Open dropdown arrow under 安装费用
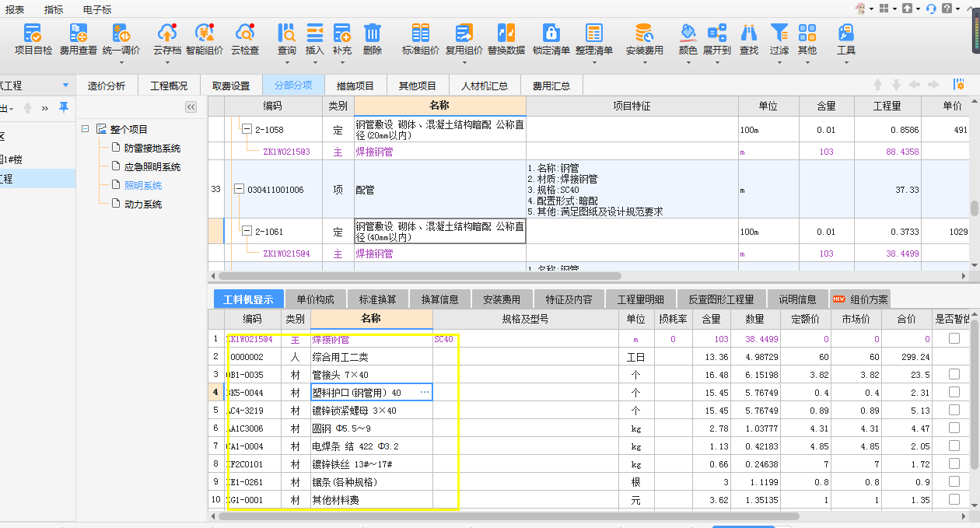980x528 pixels. point(645,63)
